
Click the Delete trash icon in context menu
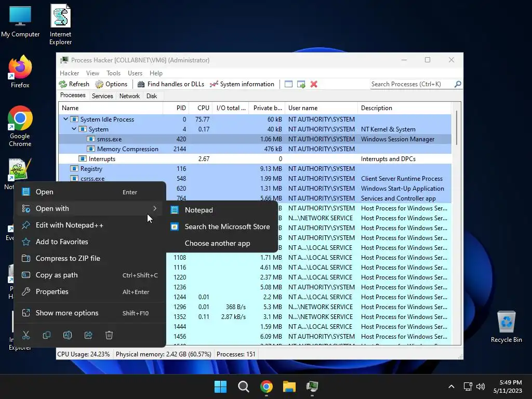tap(109, 335)
